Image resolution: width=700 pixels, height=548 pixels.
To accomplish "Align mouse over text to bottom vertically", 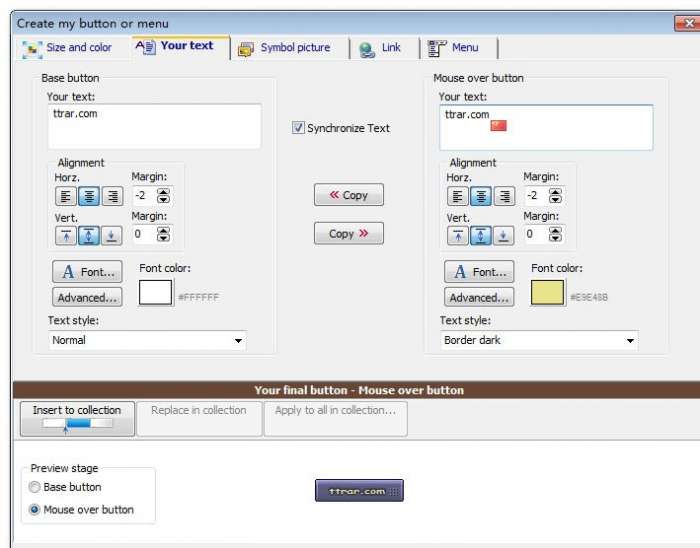I will 504,235.
